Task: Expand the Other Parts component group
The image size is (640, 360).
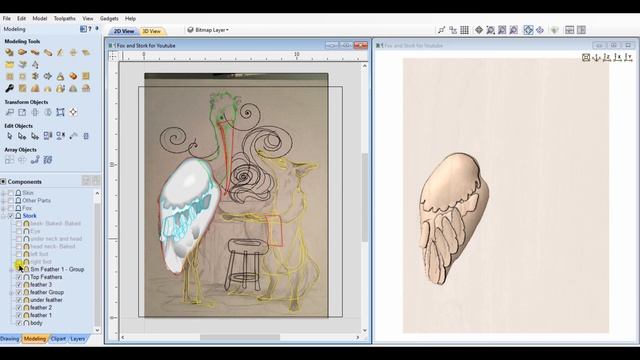Action: point(4,200)
